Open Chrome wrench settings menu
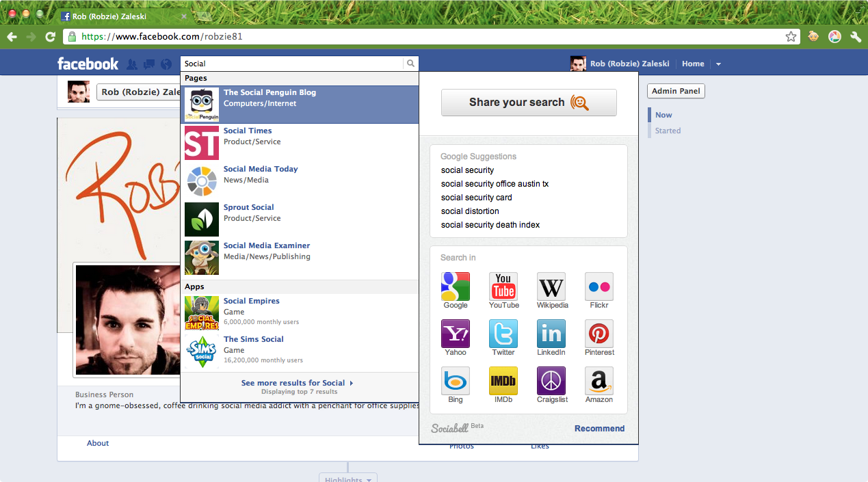 (855, 37)
